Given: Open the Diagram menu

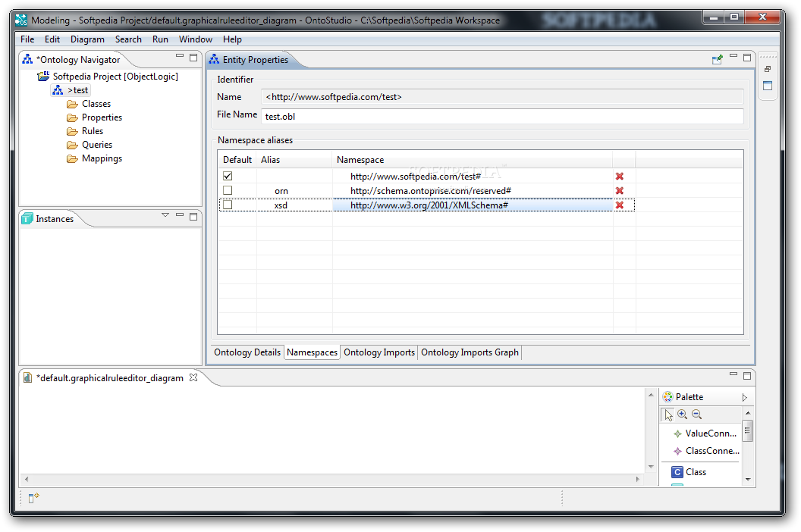Looking at the screenshot, I should coord(87,39).
